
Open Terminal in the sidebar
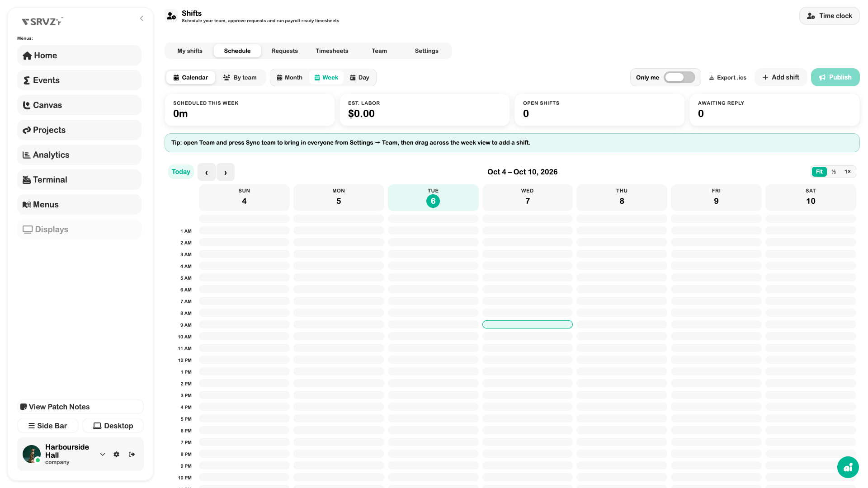[79, 180]
